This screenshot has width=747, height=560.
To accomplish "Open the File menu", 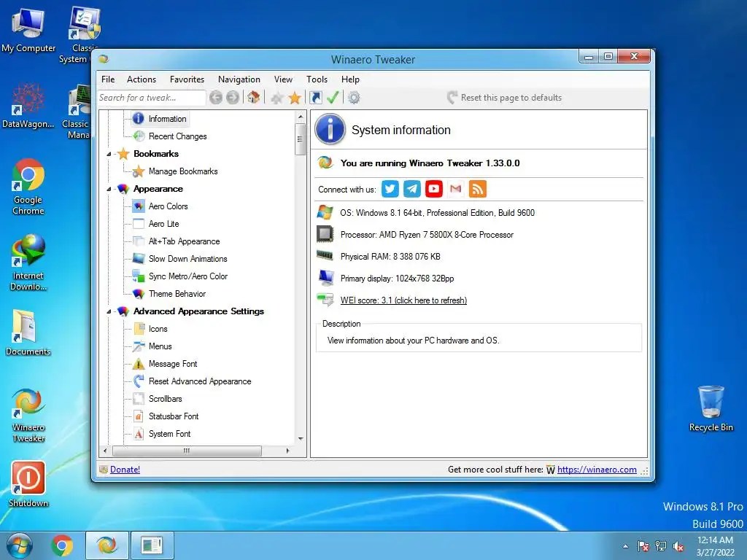I will pos(108,79).
